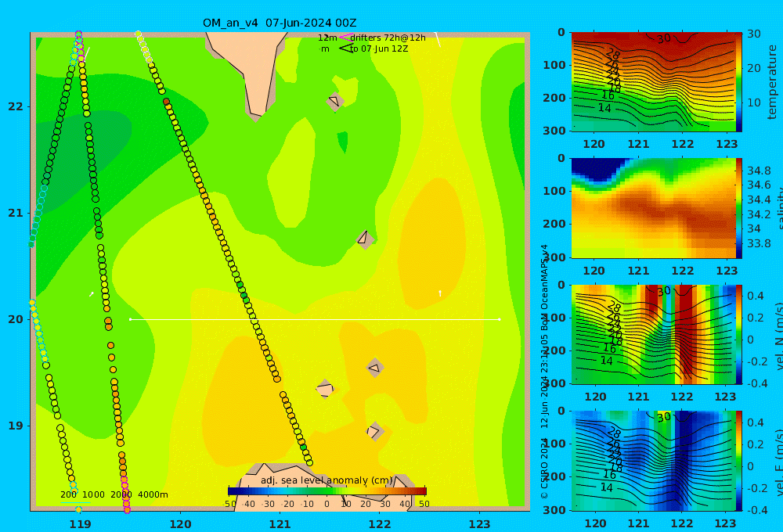Screen dimensions: 783x532
Task: Open the salinity section panel
Action: (654, 208)
